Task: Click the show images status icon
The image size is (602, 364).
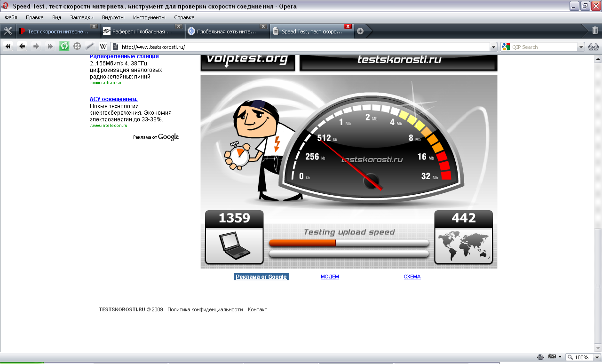Action: coord(552,357)
